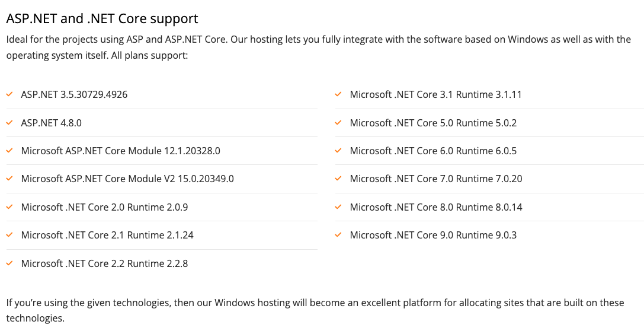The width and height of the screenshot is (644, 334).
Task: Click the closing "If you're using" paragraph
Action: 315,310
